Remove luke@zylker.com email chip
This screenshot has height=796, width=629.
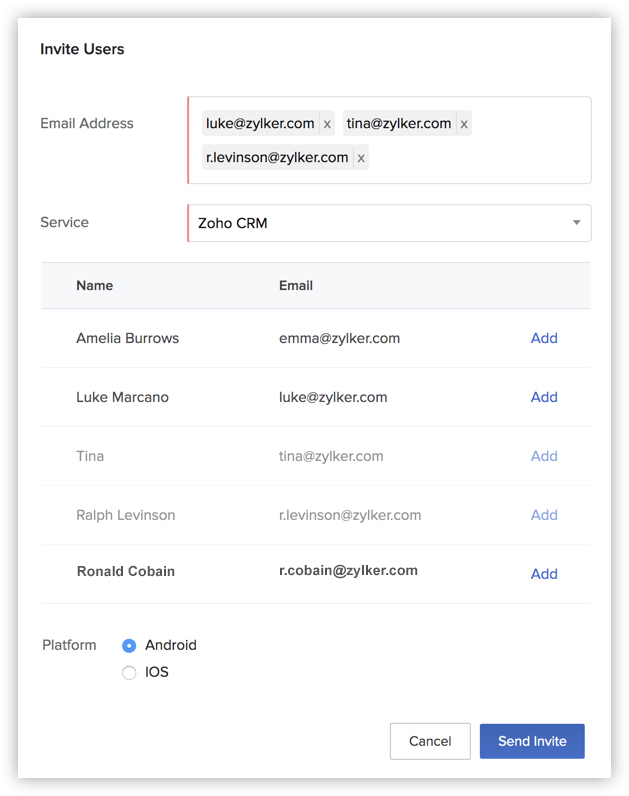tap(327, 125)
